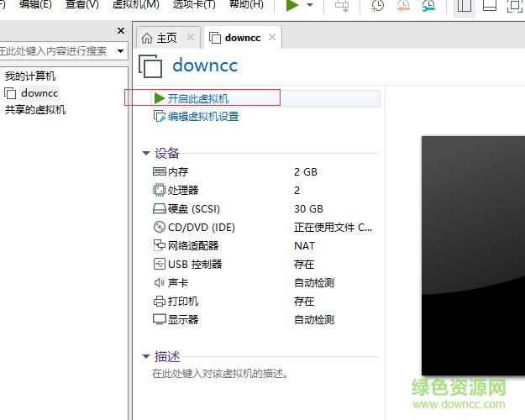Select downcc in the library tree
The width and height of the screenshot is (525, 420).
(x=39, y=92)
